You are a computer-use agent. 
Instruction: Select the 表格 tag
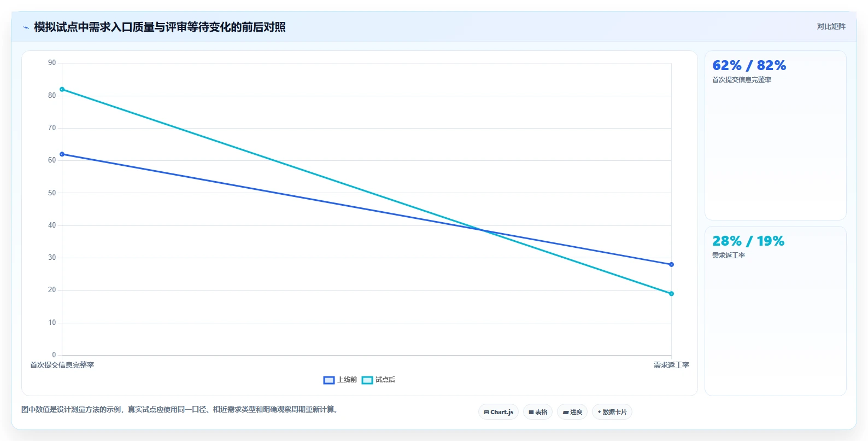(538, 412)
